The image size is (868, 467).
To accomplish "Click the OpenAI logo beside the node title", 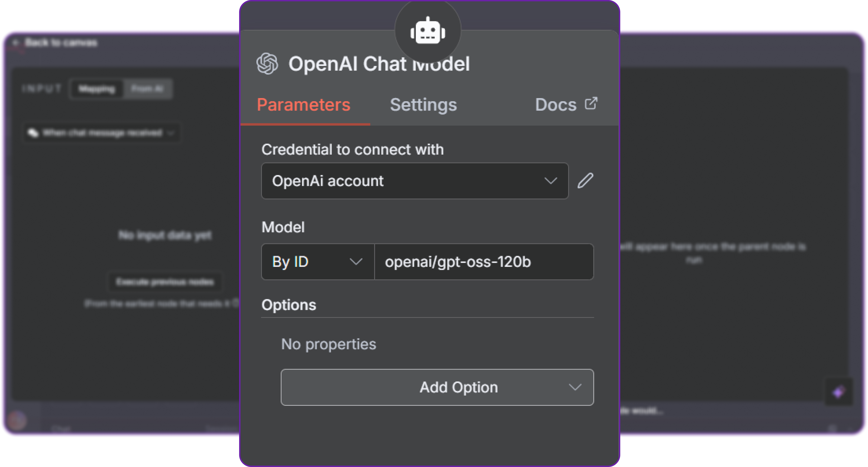I will coord(267,63).
